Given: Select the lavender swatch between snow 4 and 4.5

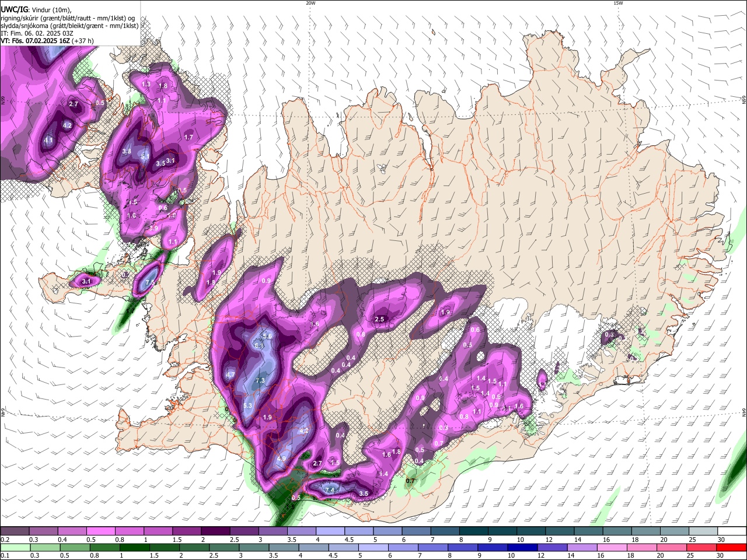Looking at the screenshot, I should [x=330, y=531].
